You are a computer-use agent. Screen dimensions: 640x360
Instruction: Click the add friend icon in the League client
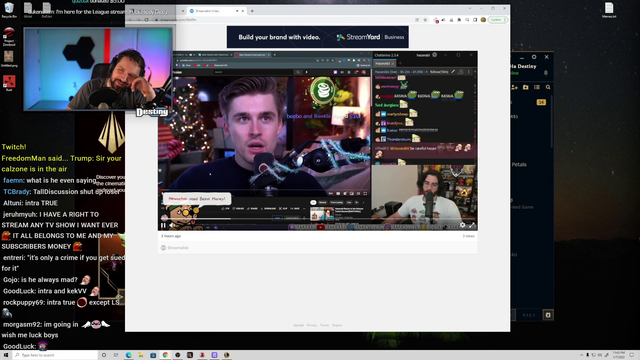click(514, 87)
